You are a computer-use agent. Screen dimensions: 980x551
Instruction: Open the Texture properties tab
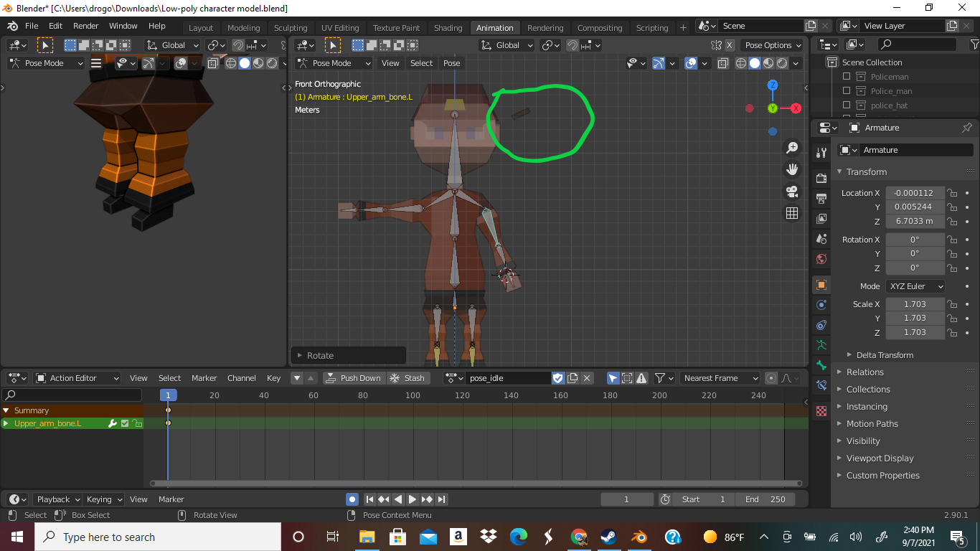point(821,411)
